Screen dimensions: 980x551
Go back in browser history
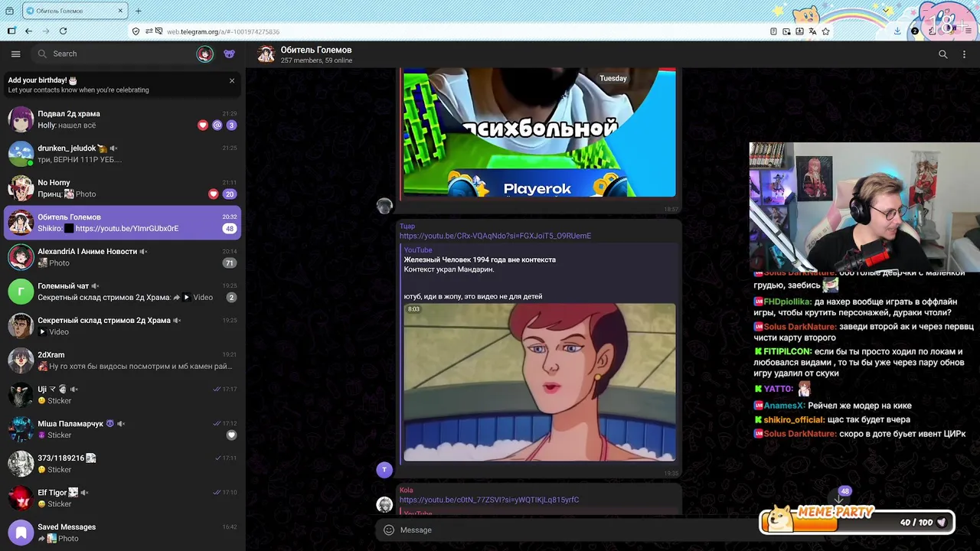click(x=28, y=31)
